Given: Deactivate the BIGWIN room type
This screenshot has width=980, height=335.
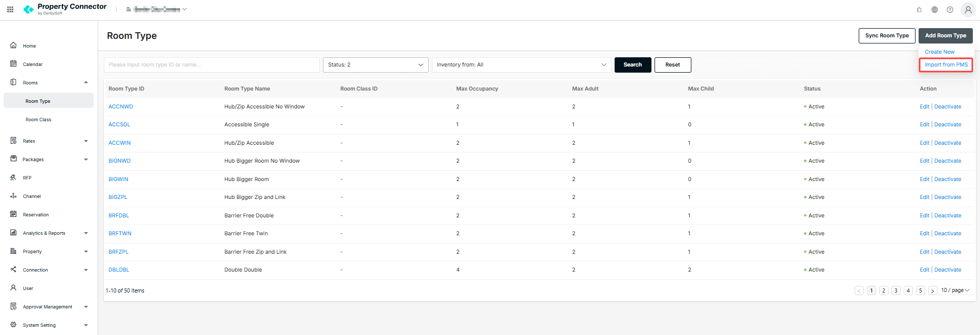Looking at the screenshot, I should 948,179.
